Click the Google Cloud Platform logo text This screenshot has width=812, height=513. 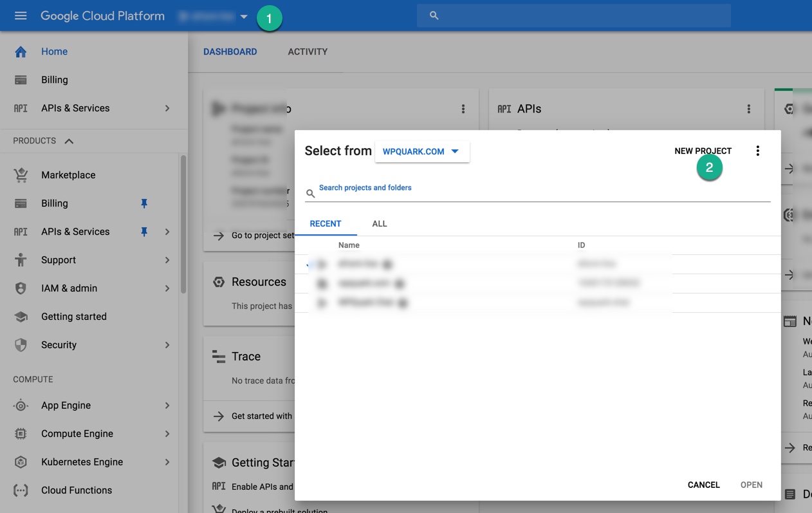point(103,16)
